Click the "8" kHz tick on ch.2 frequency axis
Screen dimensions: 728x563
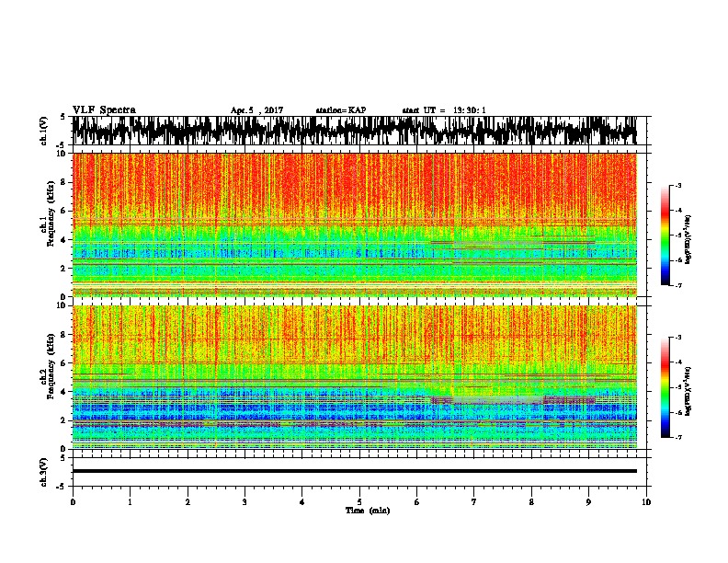pos(64,335)
